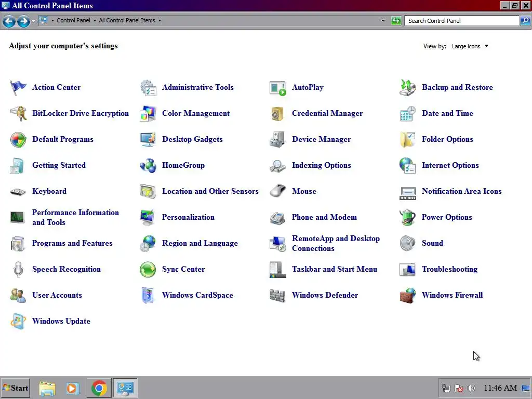The width and height of the screenshot is (532, 399).
Task: Click the Region and Language link
Action: pos(200,243)
